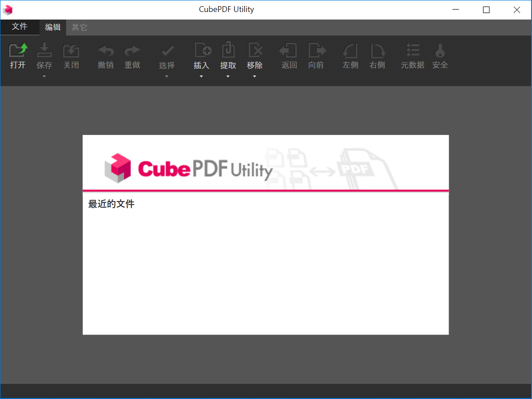Use the Select (选择) tool

coord(166,55)
